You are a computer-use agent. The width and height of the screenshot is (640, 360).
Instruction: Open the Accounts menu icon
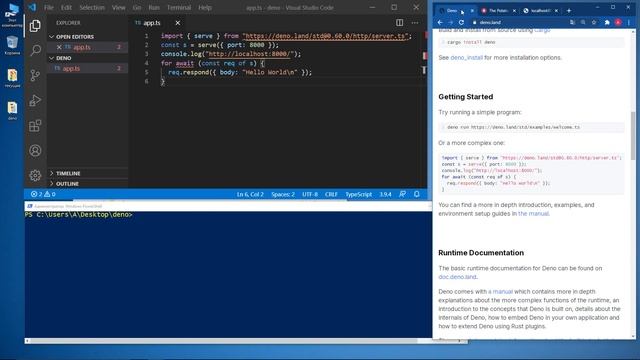pos(35,151)
